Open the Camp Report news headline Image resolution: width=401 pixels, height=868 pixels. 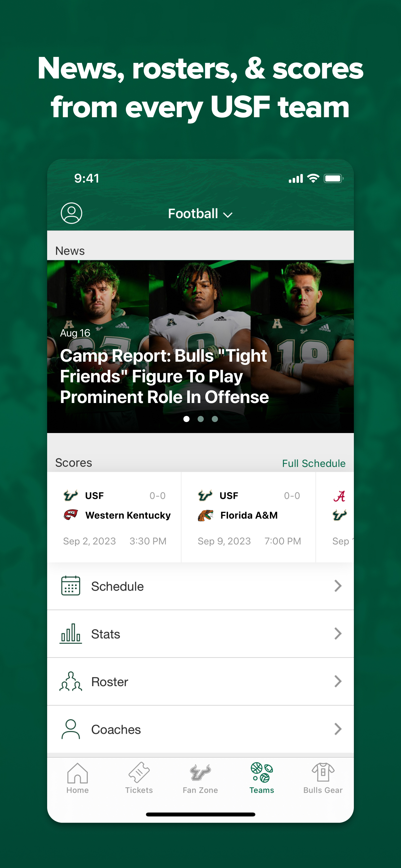[x=164, y=376]
